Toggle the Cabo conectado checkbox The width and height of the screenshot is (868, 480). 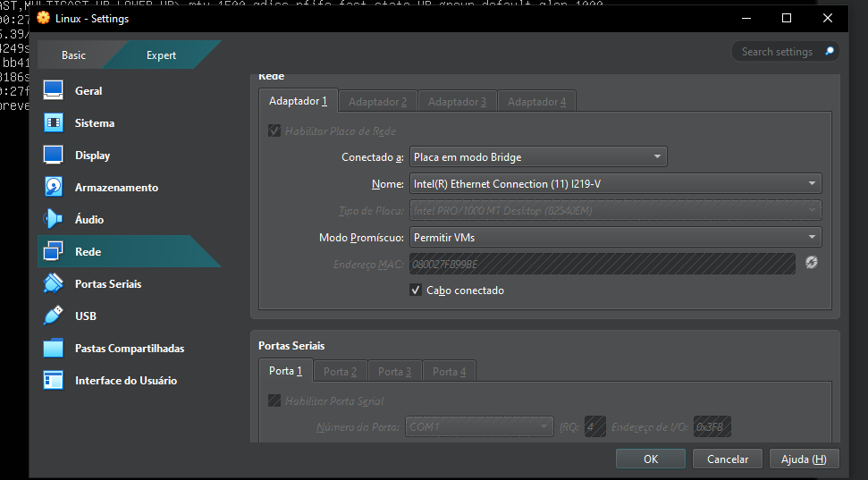(x=415, y=291)
